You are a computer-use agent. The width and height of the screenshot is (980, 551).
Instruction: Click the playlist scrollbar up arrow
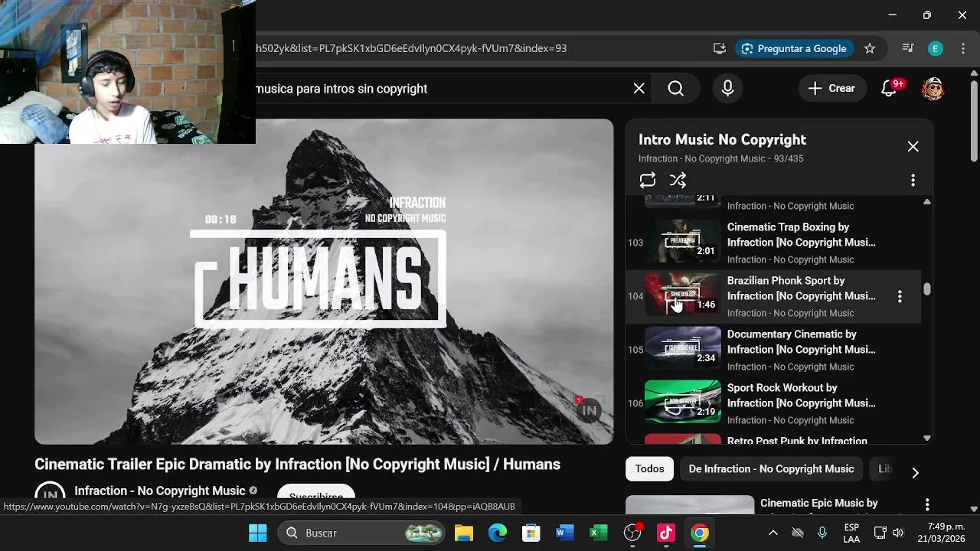(x=927, y=202)
